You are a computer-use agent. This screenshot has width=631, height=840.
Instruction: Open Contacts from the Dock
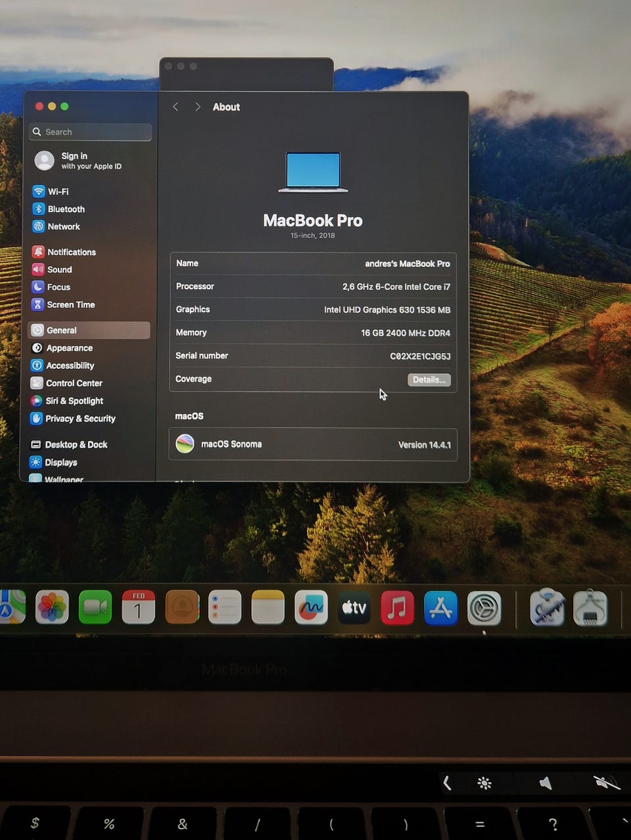click(182, 607)
